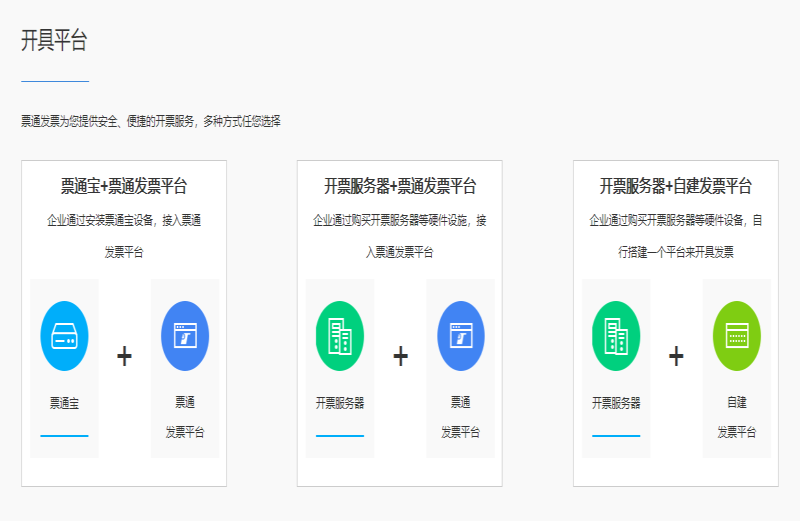This screenshot has width=800, height=521.
Task: Click the 自建 label under lime icon
Action: pyautogui.click(x=737, y=402)
